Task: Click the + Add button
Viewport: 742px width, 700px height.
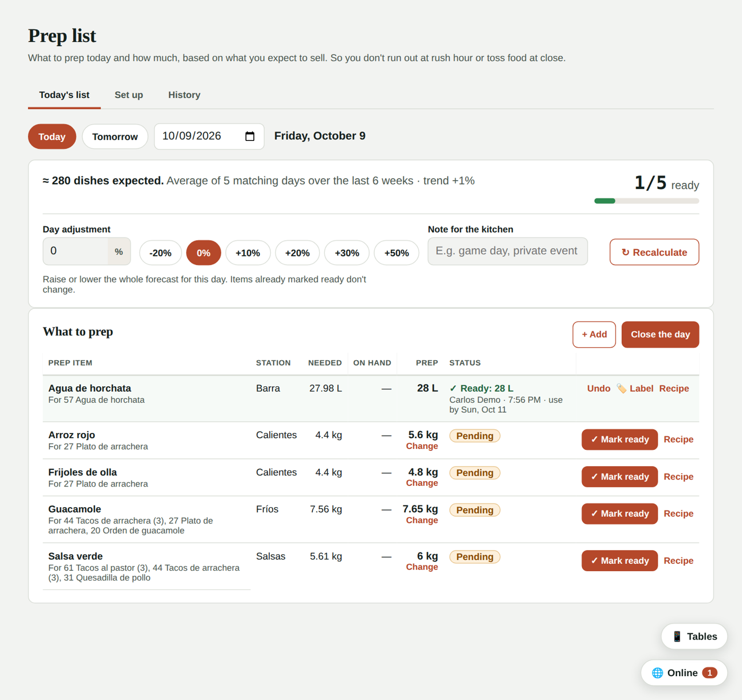Action: (x=594, y=334)
